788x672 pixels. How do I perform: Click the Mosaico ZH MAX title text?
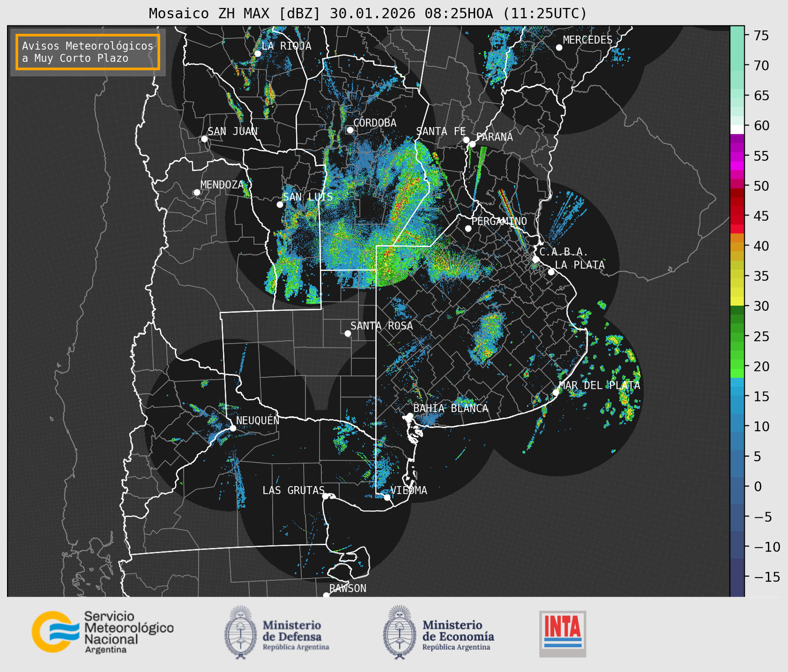click(368, 14)
